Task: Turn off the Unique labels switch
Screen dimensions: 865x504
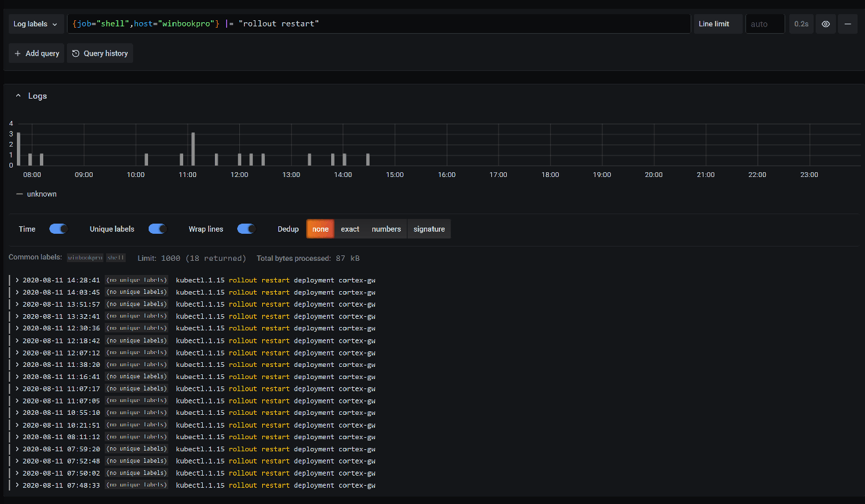Action: (x=157, y=229)
